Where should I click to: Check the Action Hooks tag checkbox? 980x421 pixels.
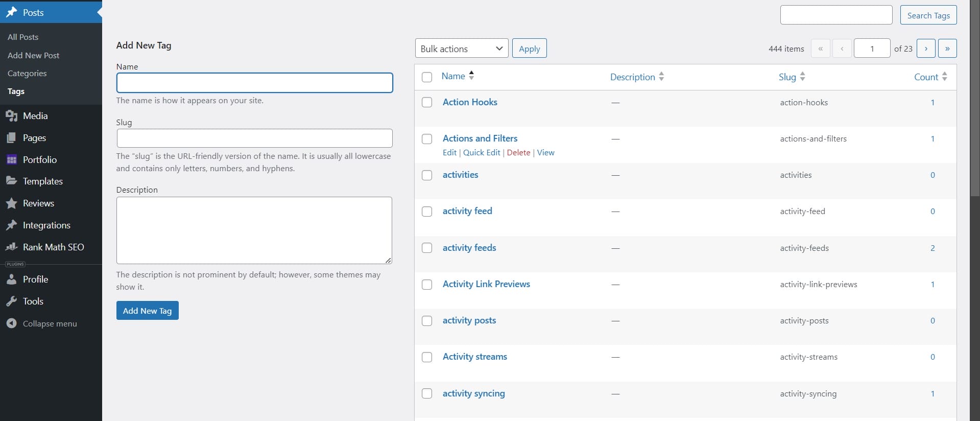tap(427, 102)
